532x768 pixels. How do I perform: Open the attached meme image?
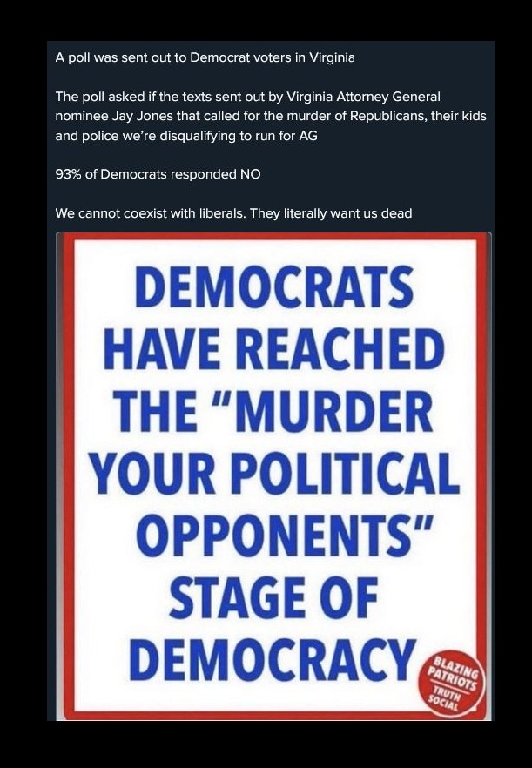point(274,476)
